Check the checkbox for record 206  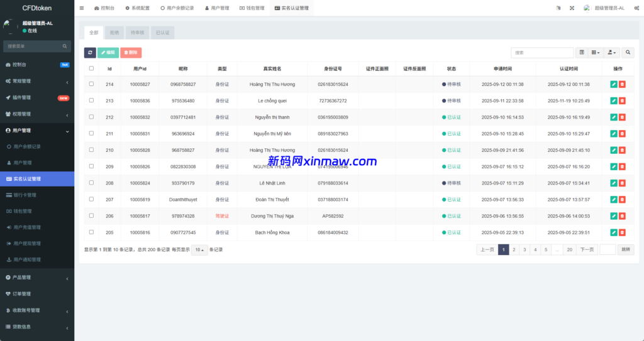pyautogui.click(x=91, y=215)
